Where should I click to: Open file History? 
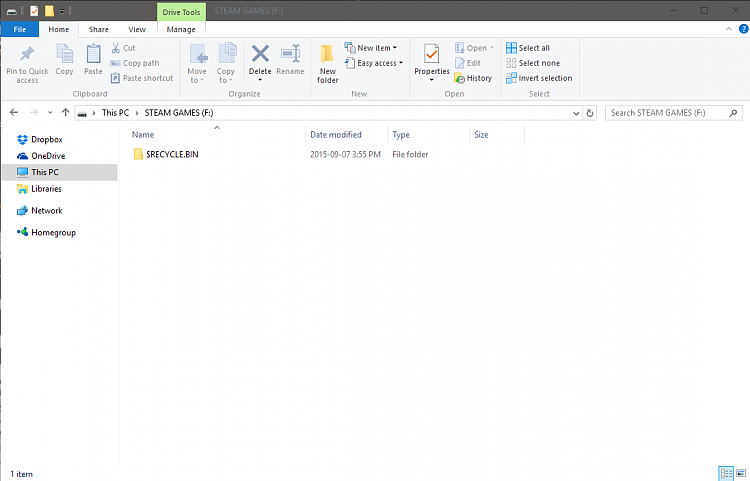[473, 78]
